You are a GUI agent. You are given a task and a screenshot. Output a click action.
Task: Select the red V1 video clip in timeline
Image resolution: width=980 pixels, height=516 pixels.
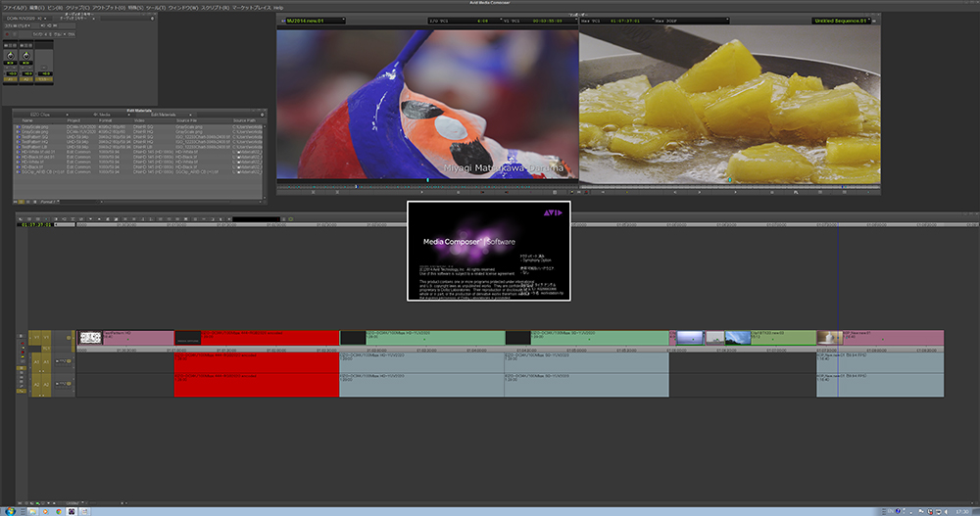(257, 338)
